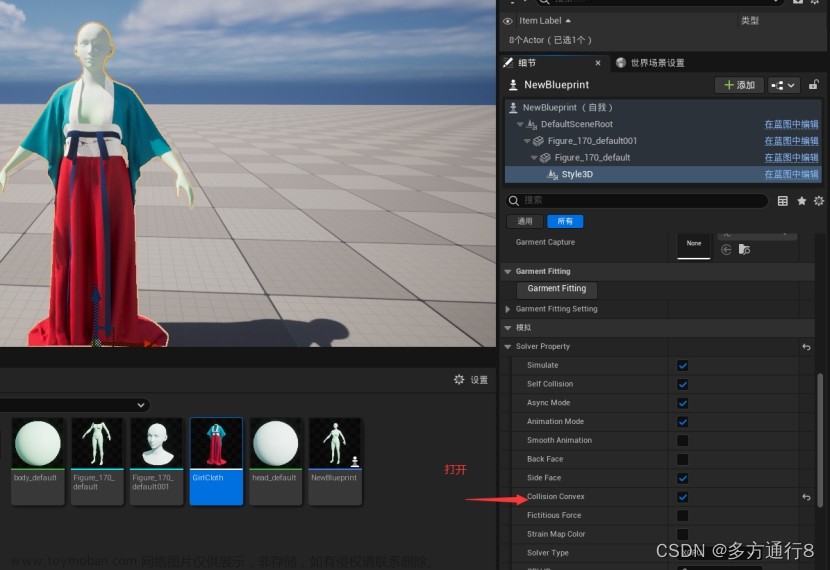The width and height of the screenshot is (830, 570).
Task: Select the NewBlueprint (自我) row
Action: tap(663, 107)
